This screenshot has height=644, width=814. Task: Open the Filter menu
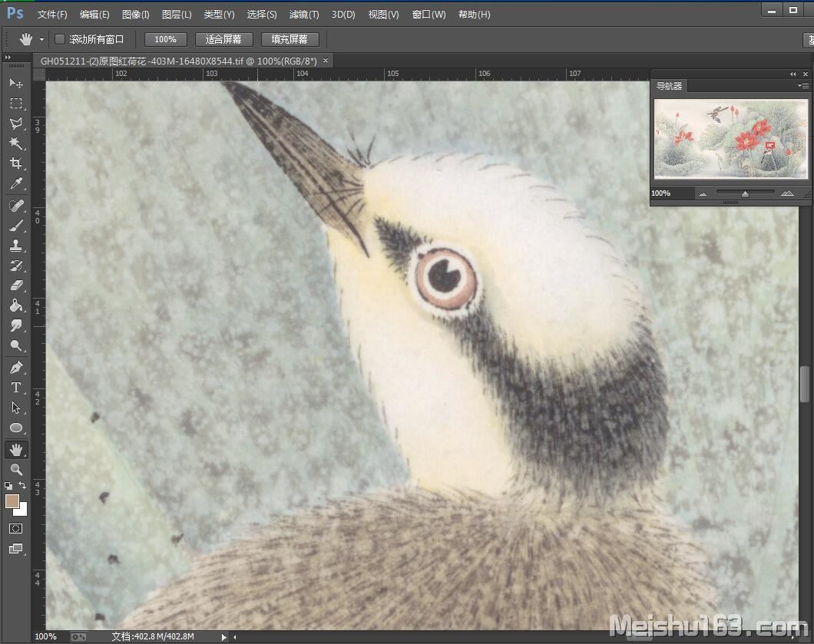click(303, 15)
